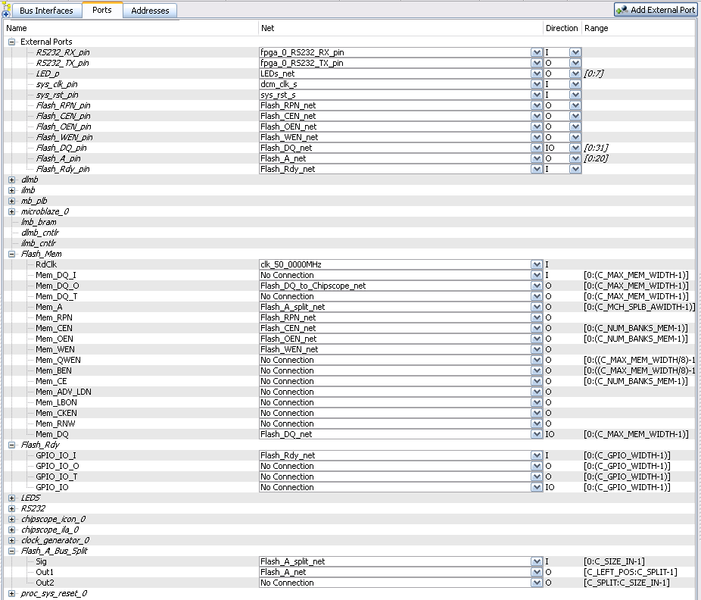Click the Add External Port button

655,10
